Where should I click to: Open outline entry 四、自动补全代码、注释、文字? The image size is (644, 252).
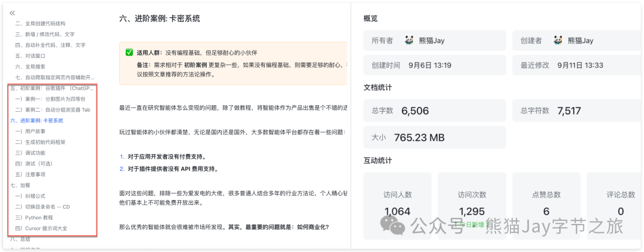[50, 45]
